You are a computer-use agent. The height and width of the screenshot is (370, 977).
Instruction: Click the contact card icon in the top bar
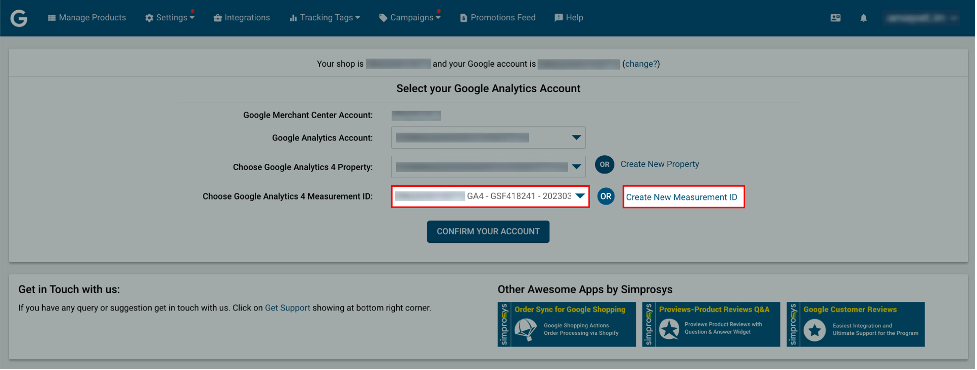click(836, 18)
